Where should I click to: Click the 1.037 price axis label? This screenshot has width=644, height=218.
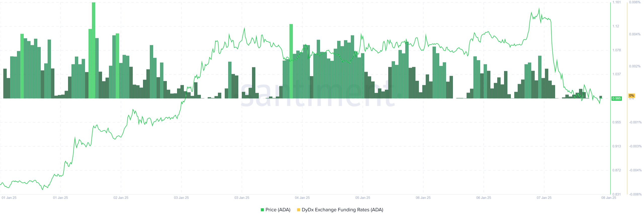[x=616, y=74]
